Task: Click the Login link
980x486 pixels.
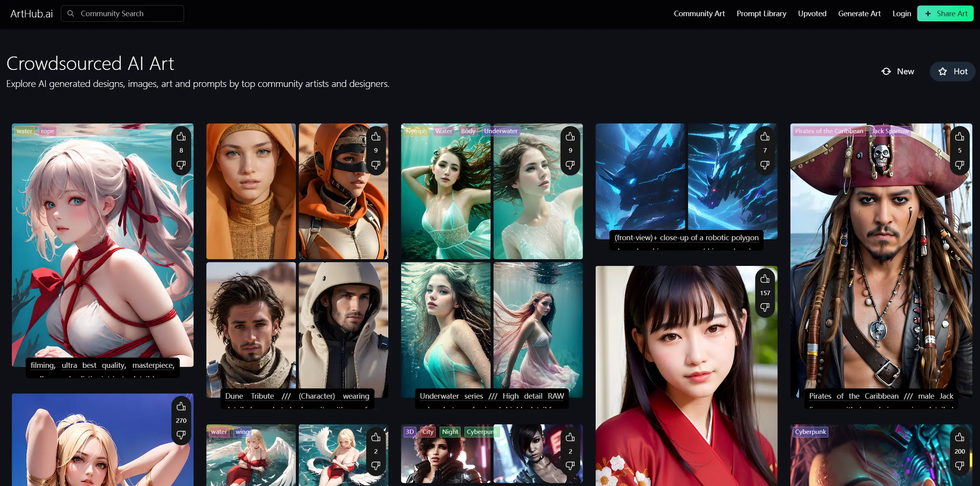Action: (x=901, y=13)
